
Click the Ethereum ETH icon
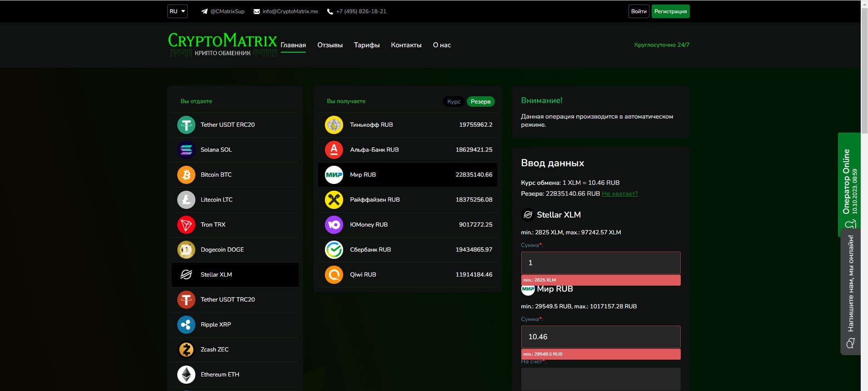(186, 375)
